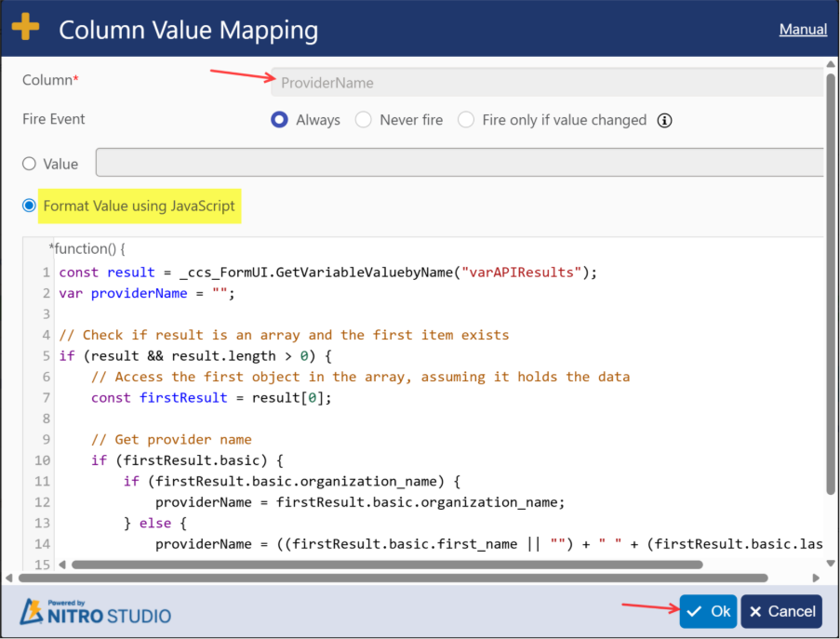Switch to the Value radio option
840x639 pixels.
29,164
